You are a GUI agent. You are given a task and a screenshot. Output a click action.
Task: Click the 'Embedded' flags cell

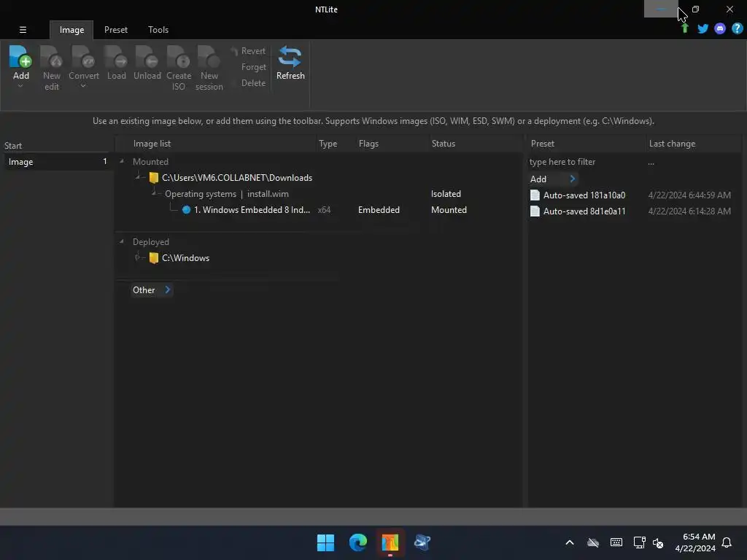379,210
